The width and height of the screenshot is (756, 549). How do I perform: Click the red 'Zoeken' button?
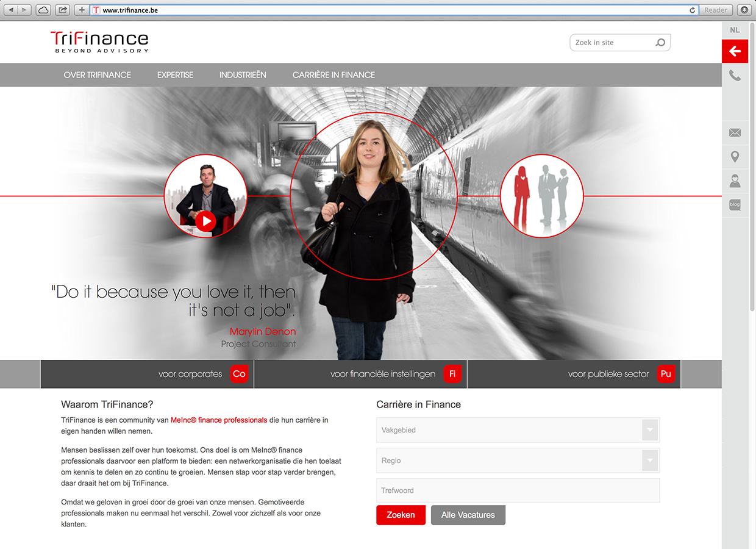[x=401, y=515]
